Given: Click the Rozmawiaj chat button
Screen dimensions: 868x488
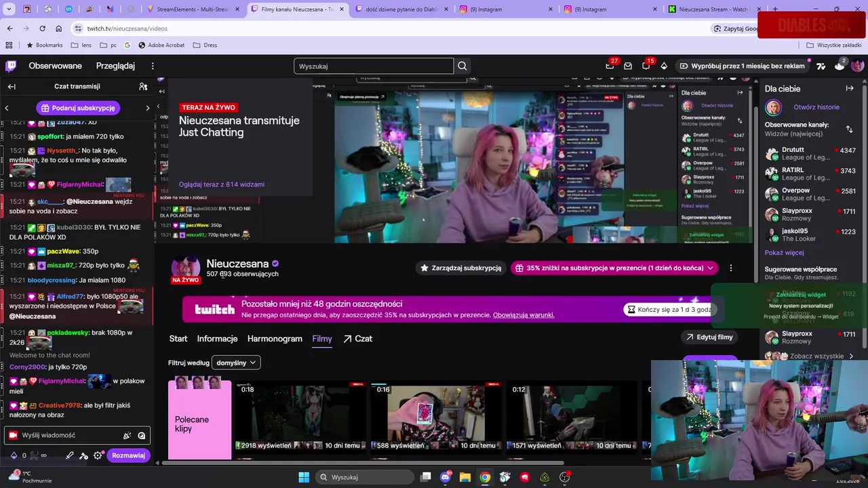Looking at the screenshot, I should tap(128, 455).
